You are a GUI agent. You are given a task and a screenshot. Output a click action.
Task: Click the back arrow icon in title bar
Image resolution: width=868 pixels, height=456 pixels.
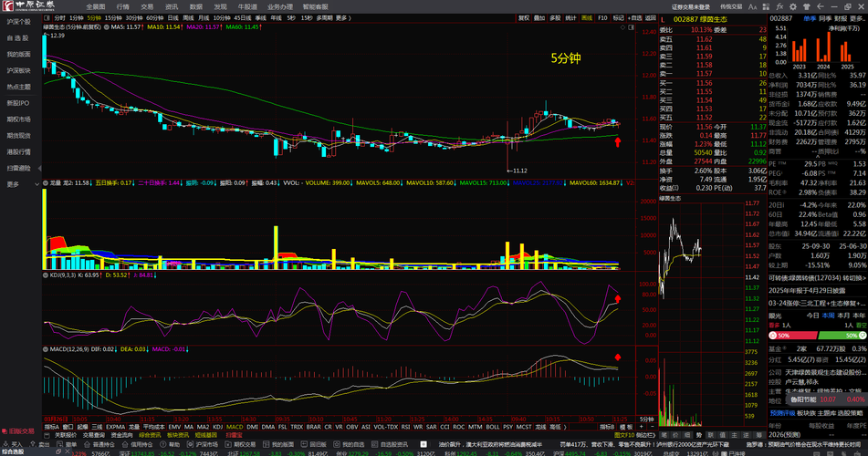click(x=821, y=6)
